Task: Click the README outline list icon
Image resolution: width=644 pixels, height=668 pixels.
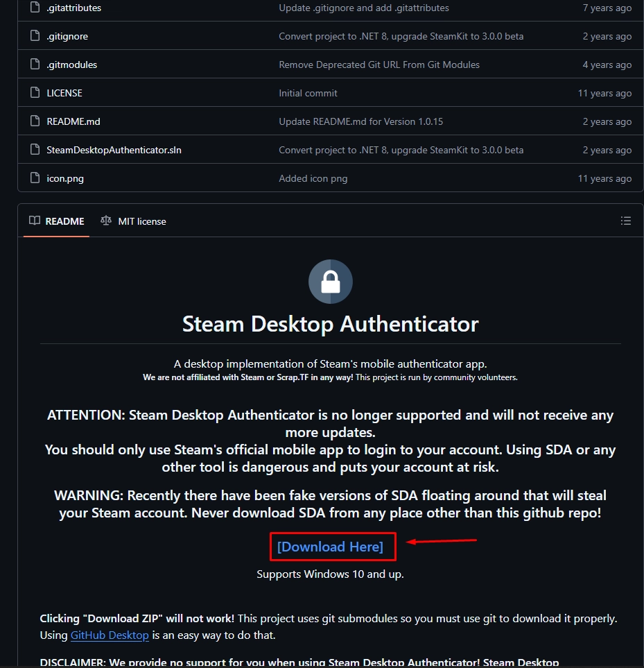Action: click(x=625, y=221)
